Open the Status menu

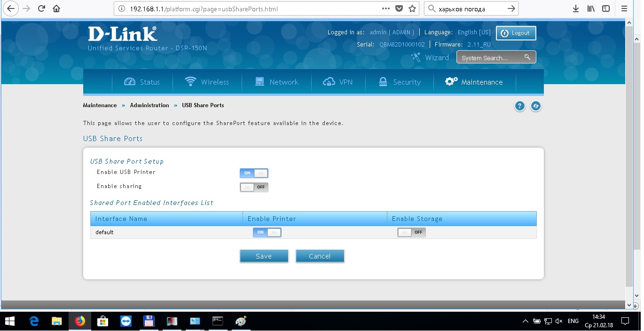point(142,82)
